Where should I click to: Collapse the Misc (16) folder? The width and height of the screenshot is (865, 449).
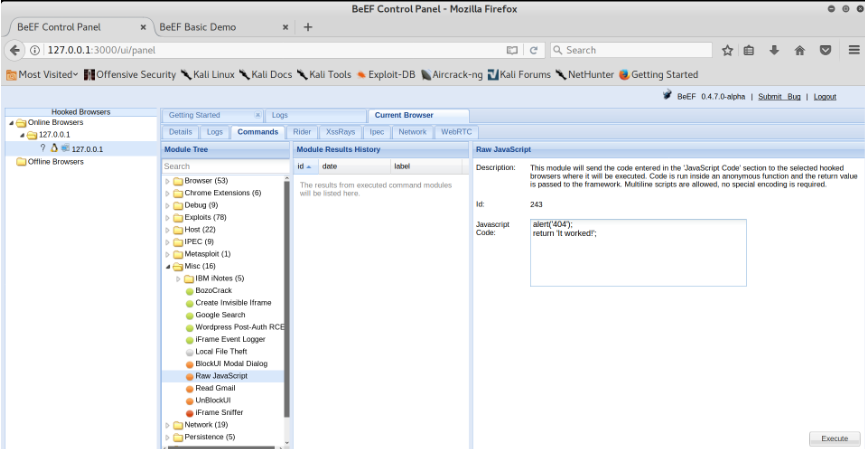[168, 266]
